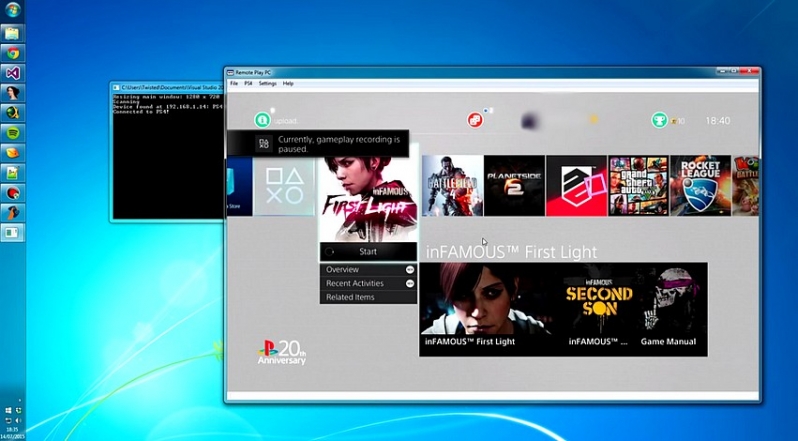This screenshot has width=798, height=441.
Task: Open the inFAMOUS Second Son card
Action: [598, 309]
